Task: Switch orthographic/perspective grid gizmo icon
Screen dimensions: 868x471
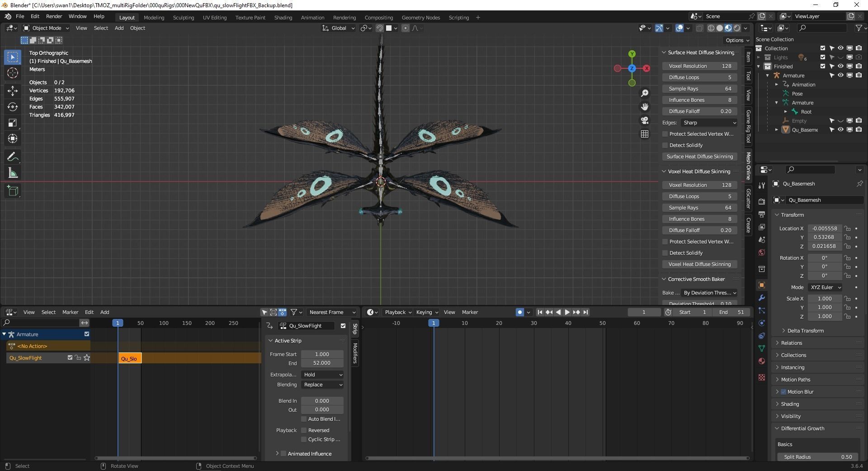Action: point(645,134)
